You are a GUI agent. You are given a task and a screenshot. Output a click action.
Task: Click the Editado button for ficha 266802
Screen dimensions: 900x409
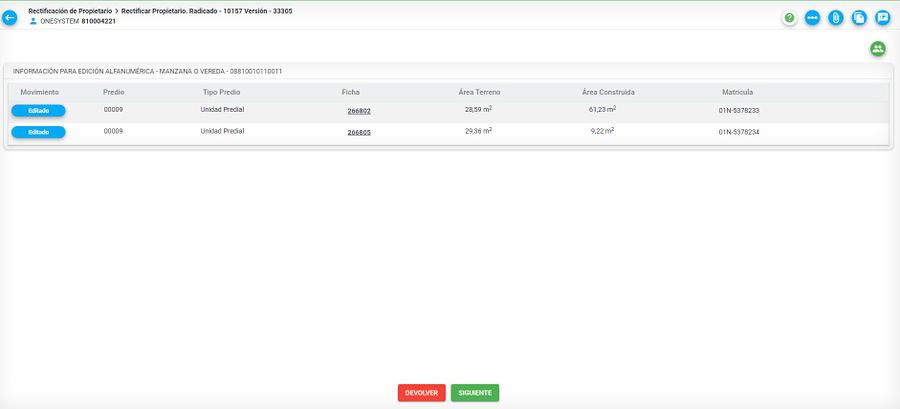click(x=38, y=110)
